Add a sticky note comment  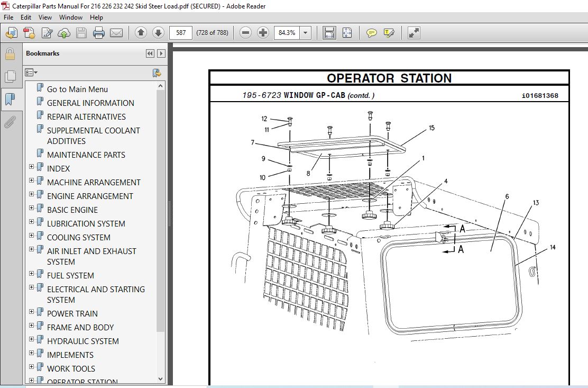coord(371,33)
